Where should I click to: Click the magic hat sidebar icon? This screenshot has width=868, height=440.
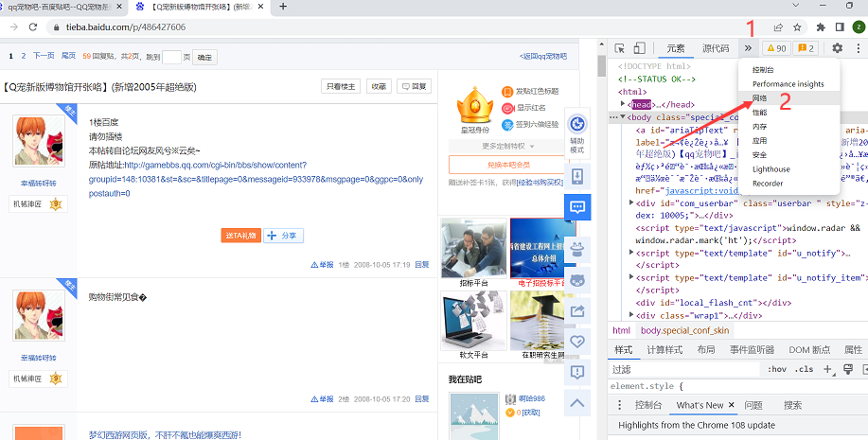(x=576, y=250)
